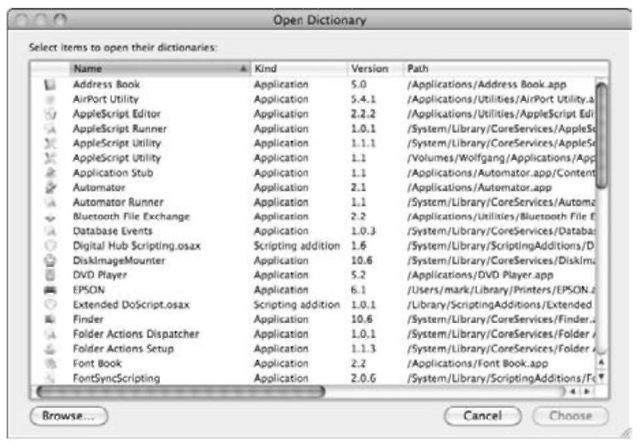Select AppleScript Editor in the list
Viewport: 640px width, 448px height.
click(x=117, y=114)
